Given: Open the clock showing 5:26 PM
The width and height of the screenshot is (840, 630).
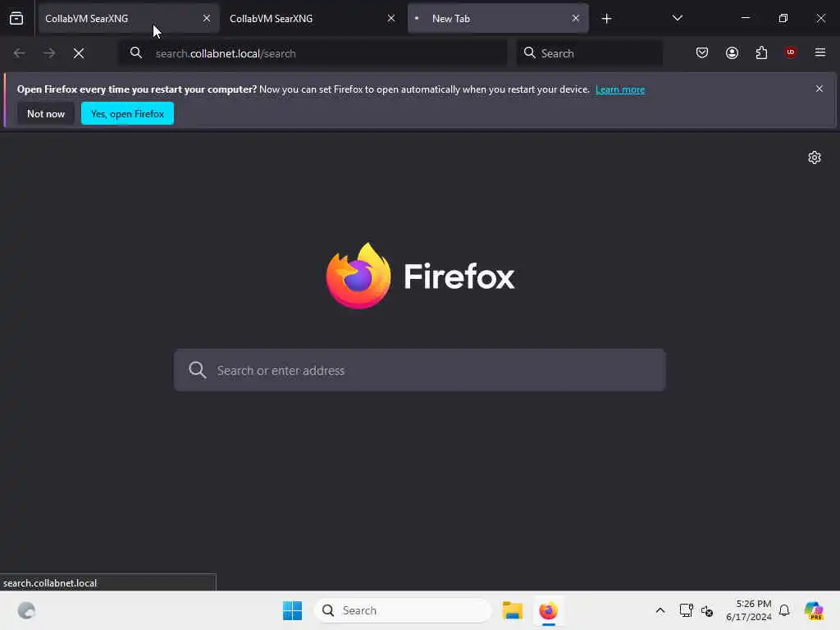Looking at the screenshot, I should coord(748,610).
